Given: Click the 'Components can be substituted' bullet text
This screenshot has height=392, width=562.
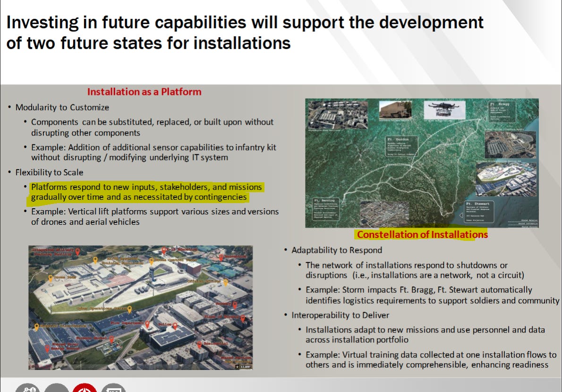Looking at the screenshot, I should pos(153,127).
